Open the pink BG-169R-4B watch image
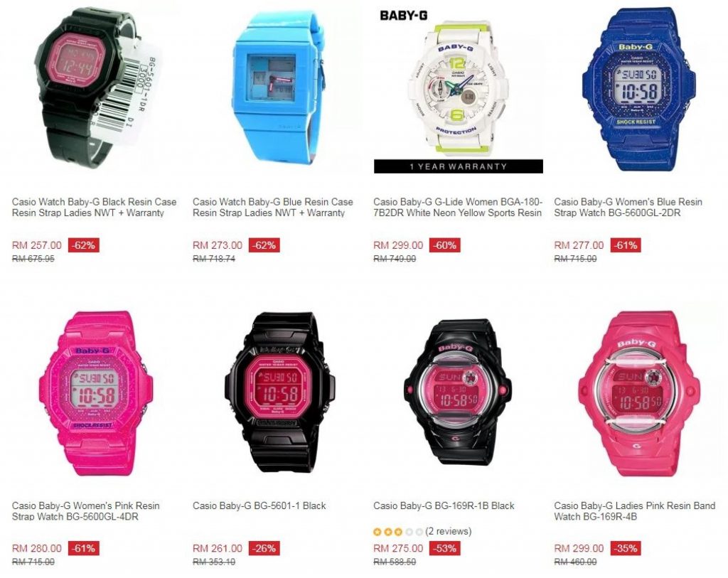 (x=638, y=394)
